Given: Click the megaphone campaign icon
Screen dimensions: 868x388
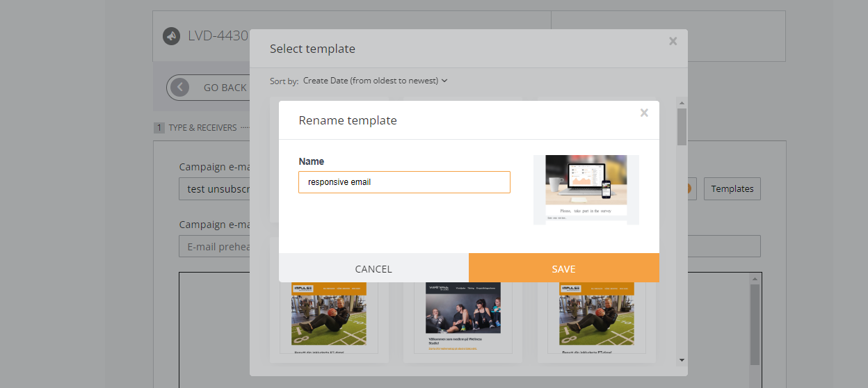Looking at the screenshot, I should coord(172,35).
